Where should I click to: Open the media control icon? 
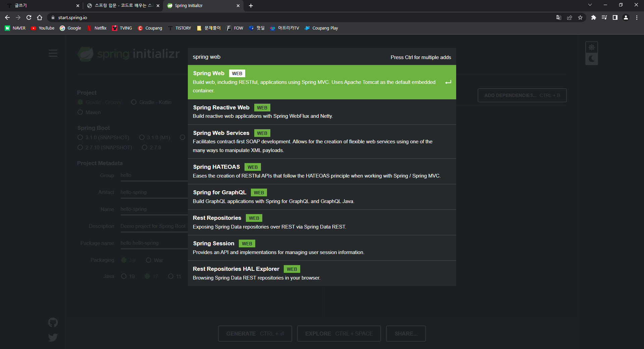(604, 17)
